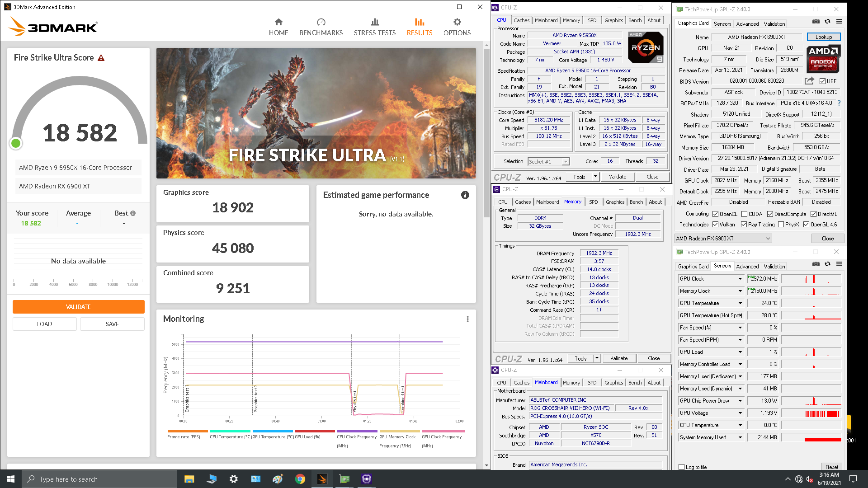
Task: Take a screenshot in the GPU-Z Sensors window
Action: pyautogui.click(x=816, y=264)
